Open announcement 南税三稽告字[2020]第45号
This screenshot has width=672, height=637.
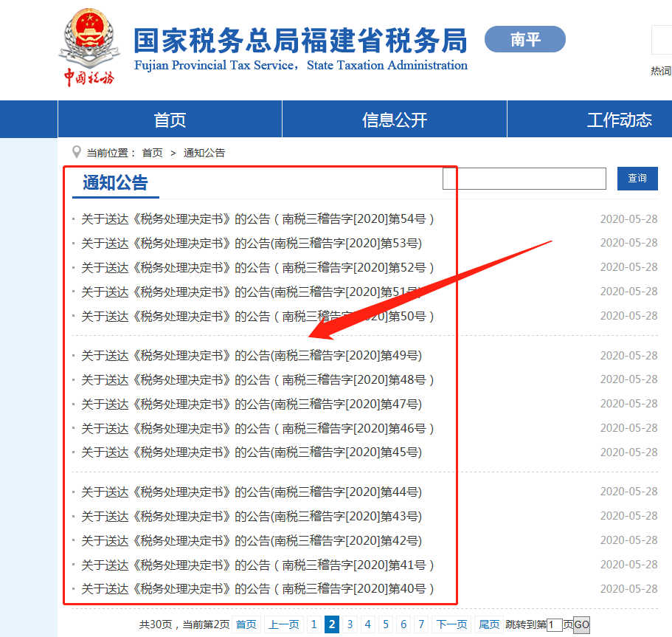click(x=252, y=452)
